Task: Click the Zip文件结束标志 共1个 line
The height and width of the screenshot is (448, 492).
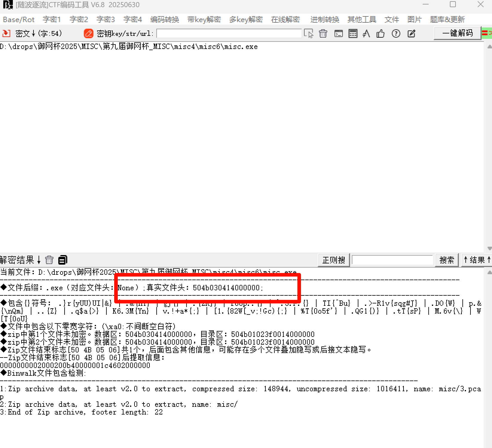Action: tap(186, 350)
